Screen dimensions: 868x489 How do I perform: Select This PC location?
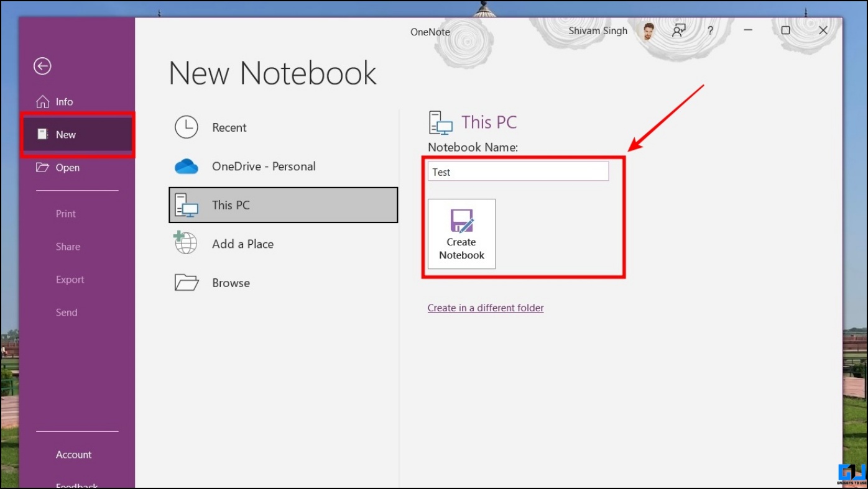(x=284, y=205)
